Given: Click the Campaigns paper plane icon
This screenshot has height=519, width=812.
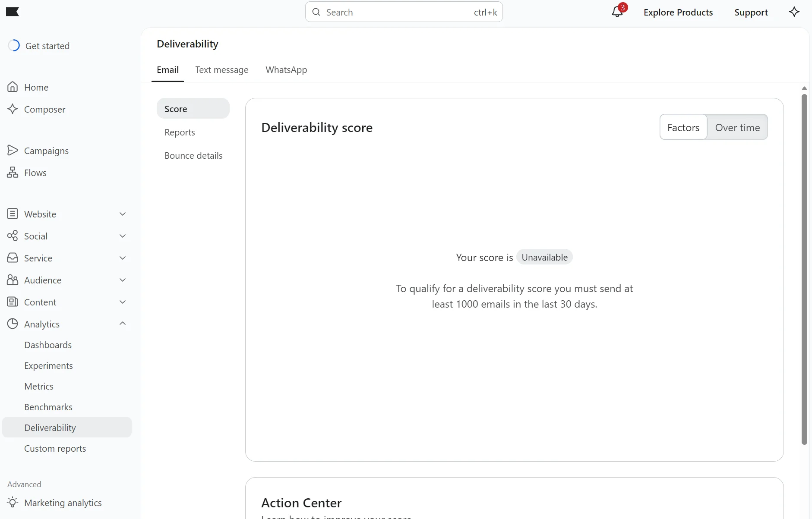Looking at the screenshot, I should (13, 151).
